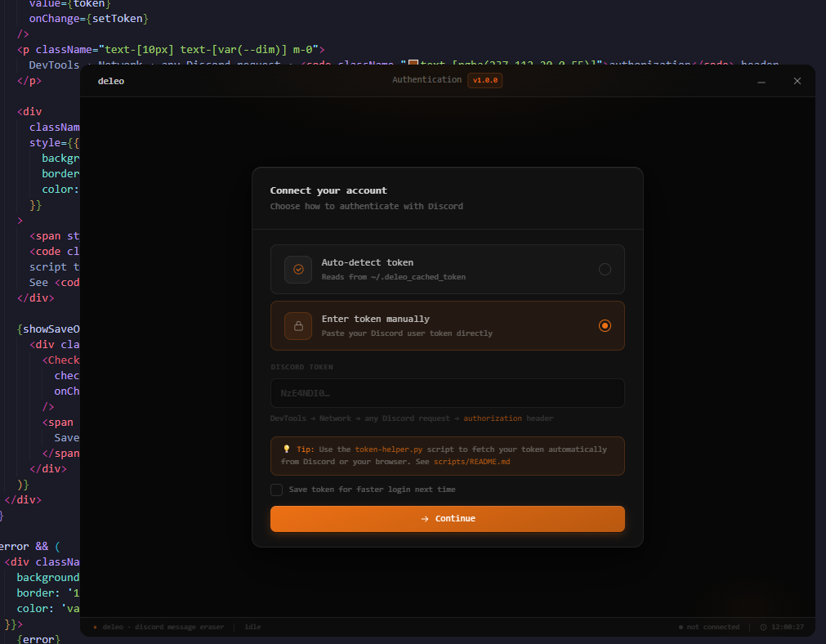Screen dimensions: 826x644
Task: Click the 12:00:27 time in status bar
Action: point(788,627)
